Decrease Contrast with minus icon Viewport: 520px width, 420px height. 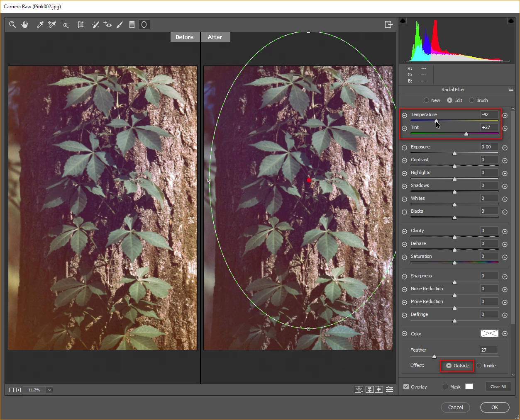click(x=404, y=160)
